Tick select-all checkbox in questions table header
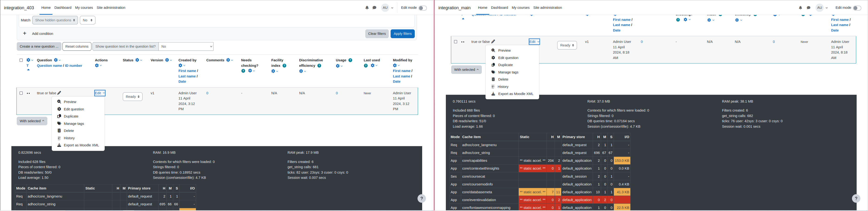This screenshot has height=211, width=868. tap(21, 60)
